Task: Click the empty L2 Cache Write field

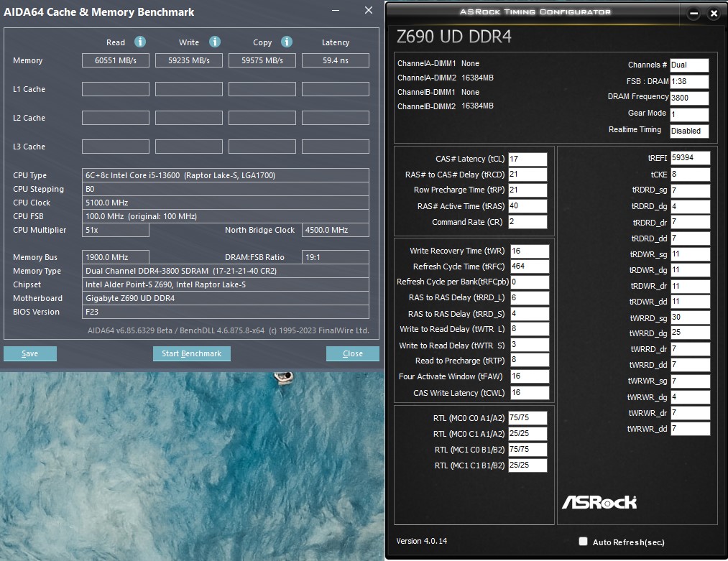Action: coord(189,118)
